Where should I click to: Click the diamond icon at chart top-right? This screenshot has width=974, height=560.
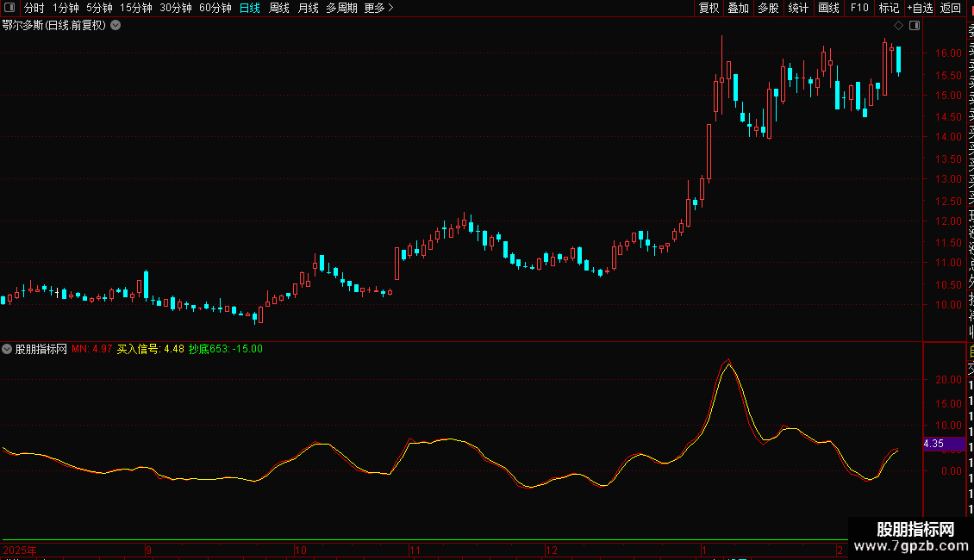point(898,26)
